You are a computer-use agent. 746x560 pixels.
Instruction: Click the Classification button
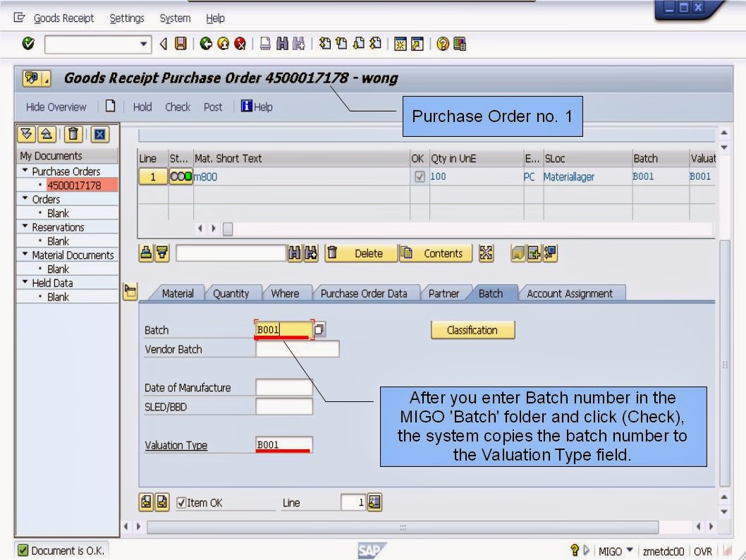472,329
